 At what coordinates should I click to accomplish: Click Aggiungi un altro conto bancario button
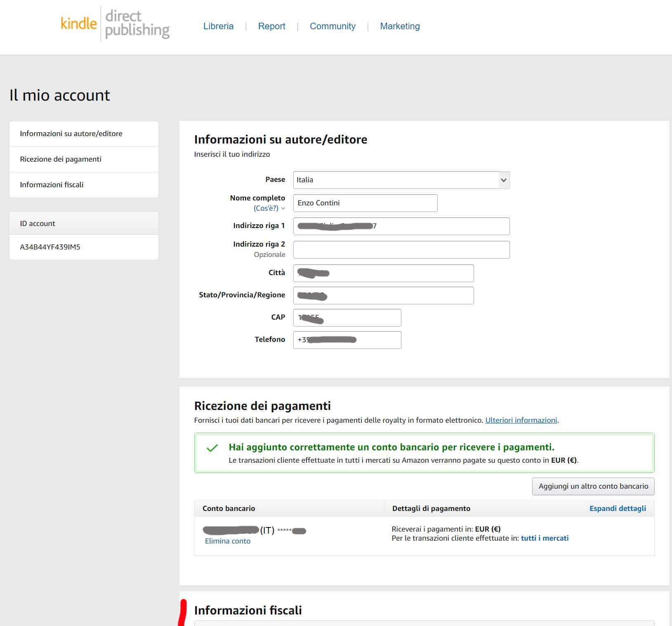(593, 486)
